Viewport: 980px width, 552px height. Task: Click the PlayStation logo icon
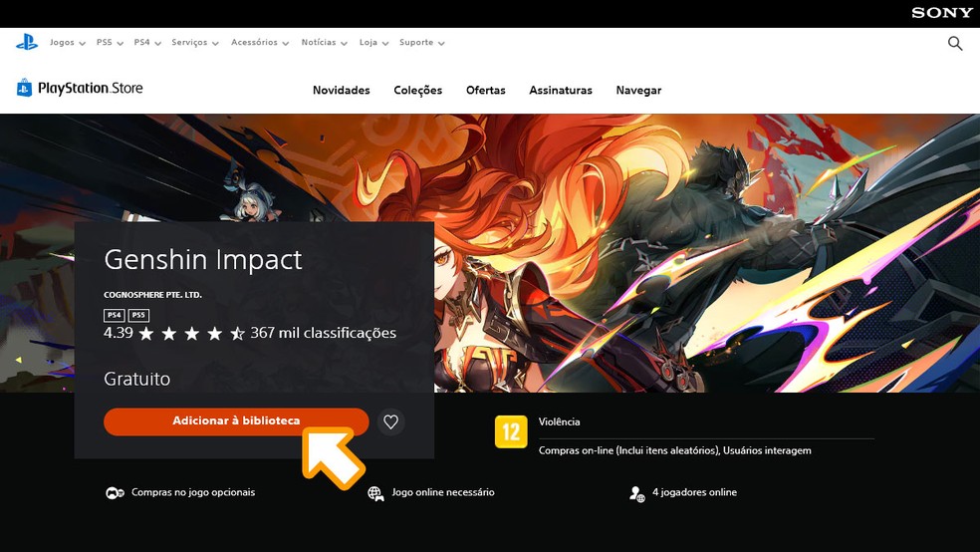pos(27,42)
